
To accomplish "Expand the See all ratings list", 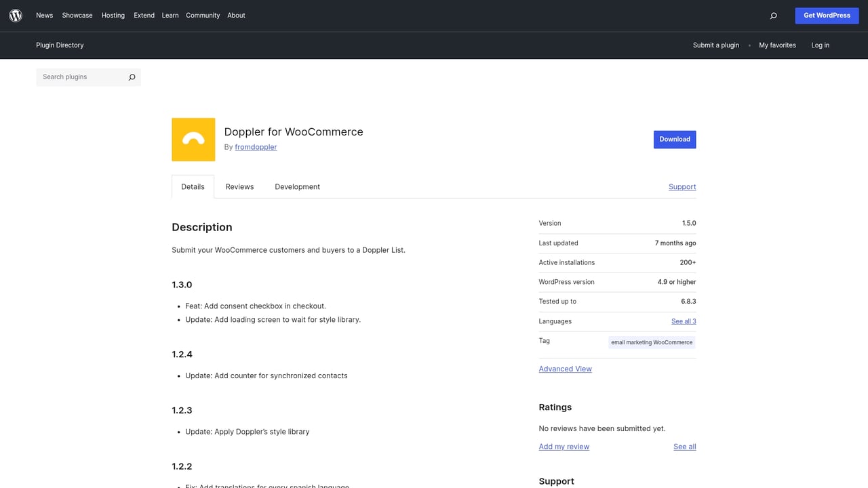I will (x=684, y=446).
